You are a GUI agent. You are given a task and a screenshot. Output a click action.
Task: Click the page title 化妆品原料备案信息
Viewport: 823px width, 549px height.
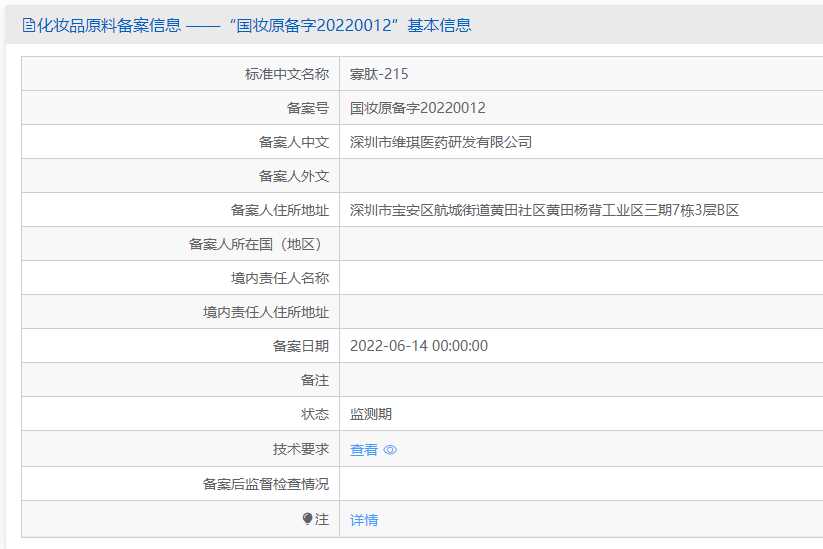click(x=109, y=25)
